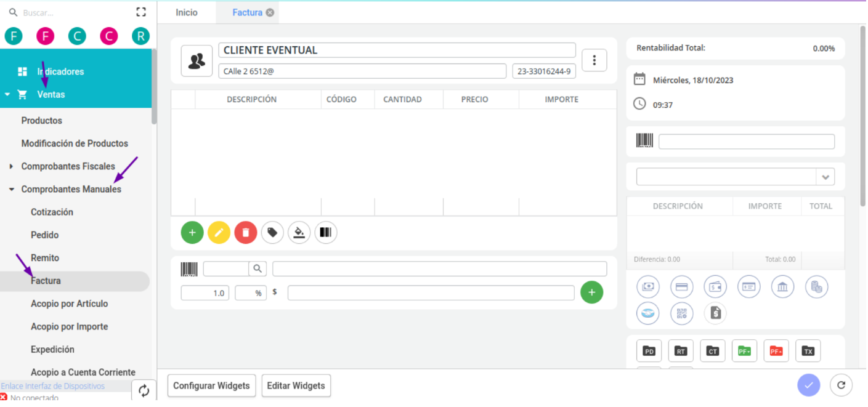Open Indicadores in the sidebar
Image resolution: width=868 pixels, height=407 pixels.
click(60, 71)
